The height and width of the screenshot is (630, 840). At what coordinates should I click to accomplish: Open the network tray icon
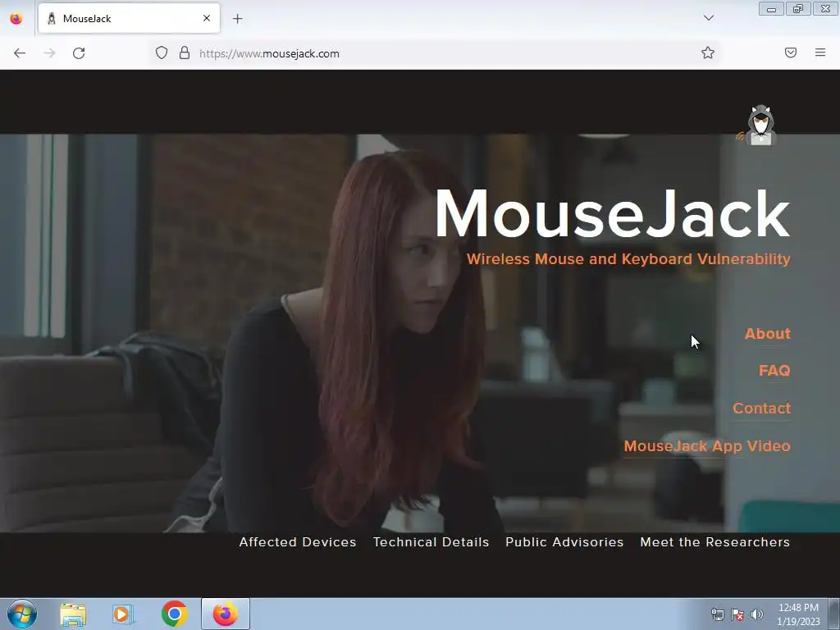point(717,614)
